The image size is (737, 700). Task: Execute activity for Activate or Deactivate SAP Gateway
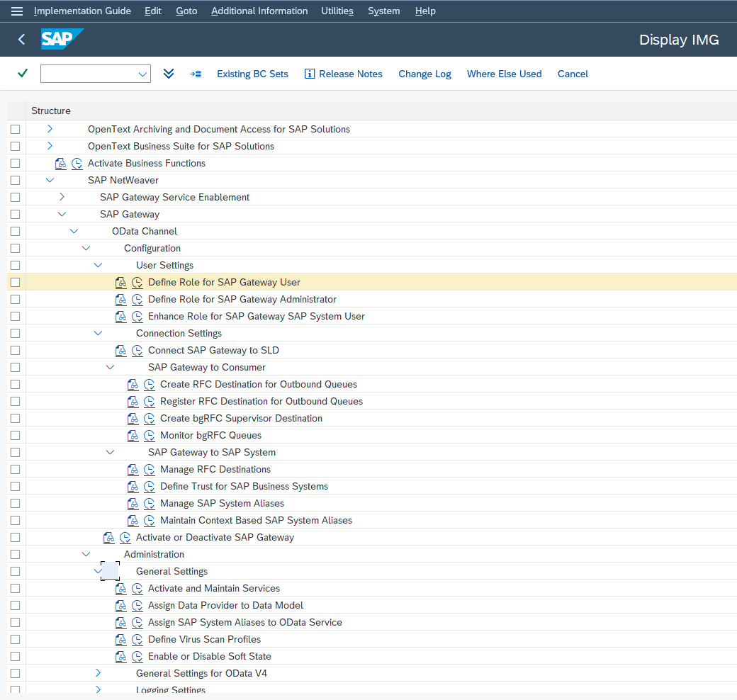click(125, 538)
